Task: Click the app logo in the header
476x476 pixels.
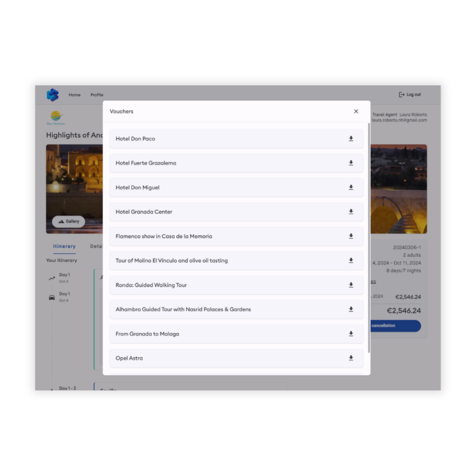Action: [52, 95]
